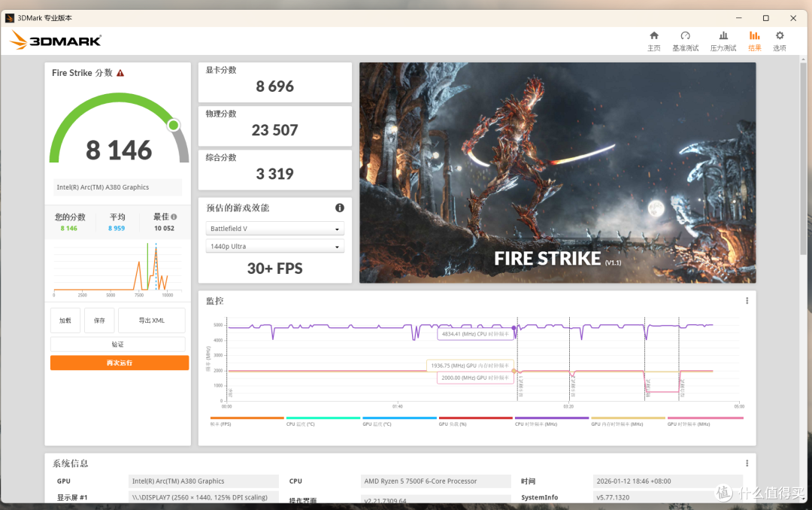
Task: Open the three-dot menu of the 监控 panel
Action: (x=747, y=301)
